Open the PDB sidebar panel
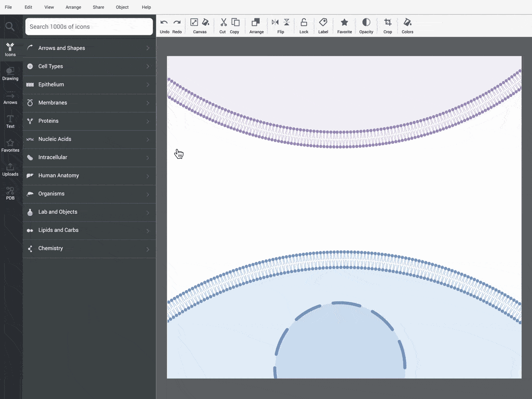This screenshot has width=532, height=399. [x=10, y=193]
